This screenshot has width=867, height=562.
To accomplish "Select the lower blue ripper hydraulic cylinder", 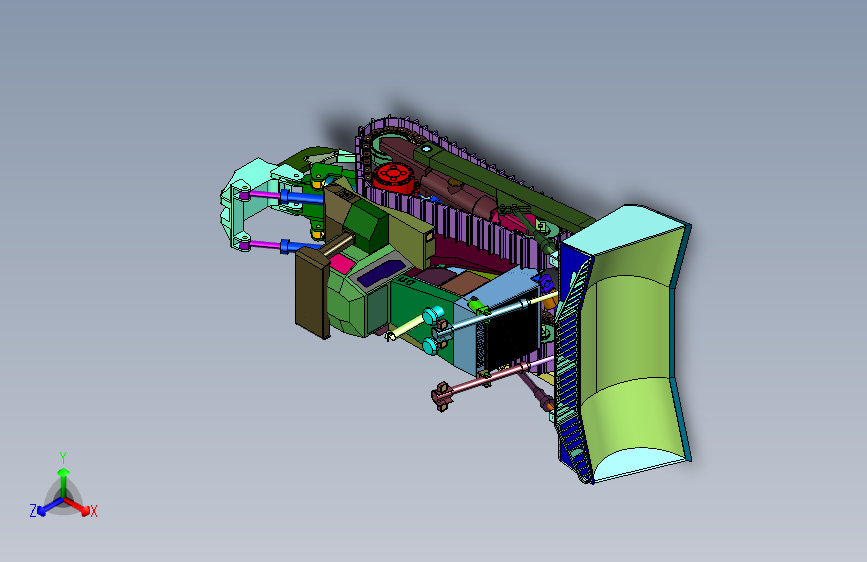I will [299, 246].
